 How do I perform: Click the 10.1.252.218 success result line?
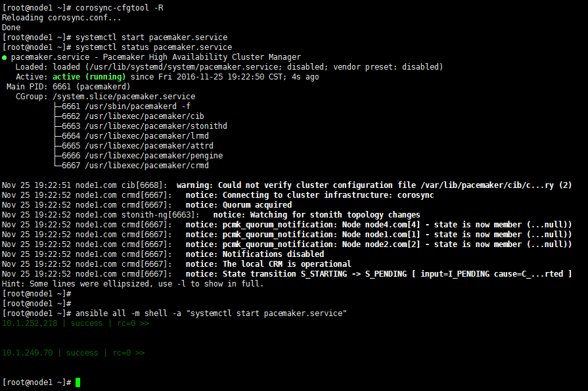[x=76, y=323]
